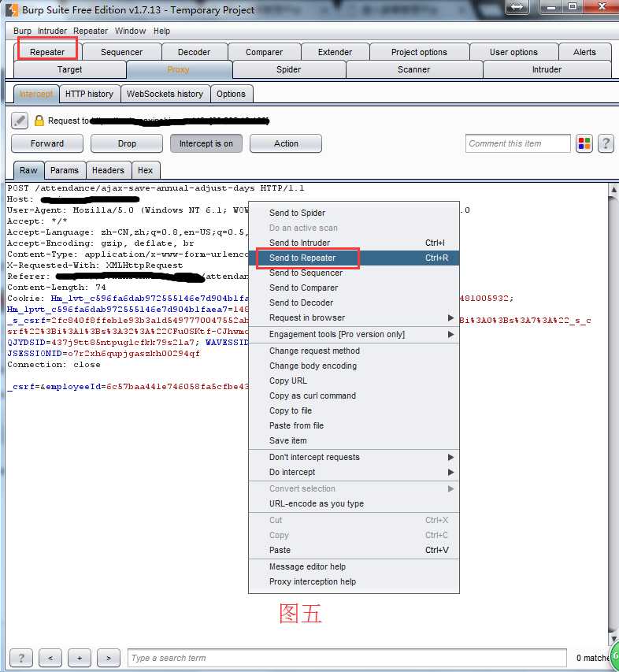Select Change request method

(354, 351)
